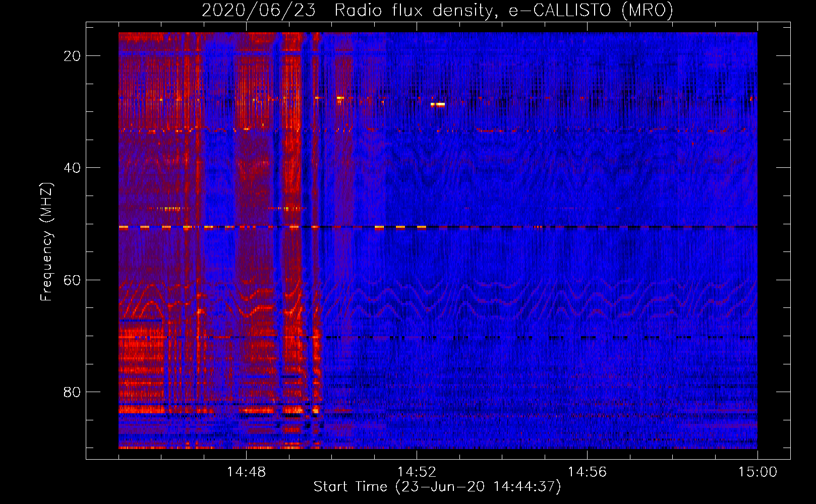Click the 'Frequency (MHZ)' y-axis label
This screenshot has height=504, width=816.
coord(46,242)
